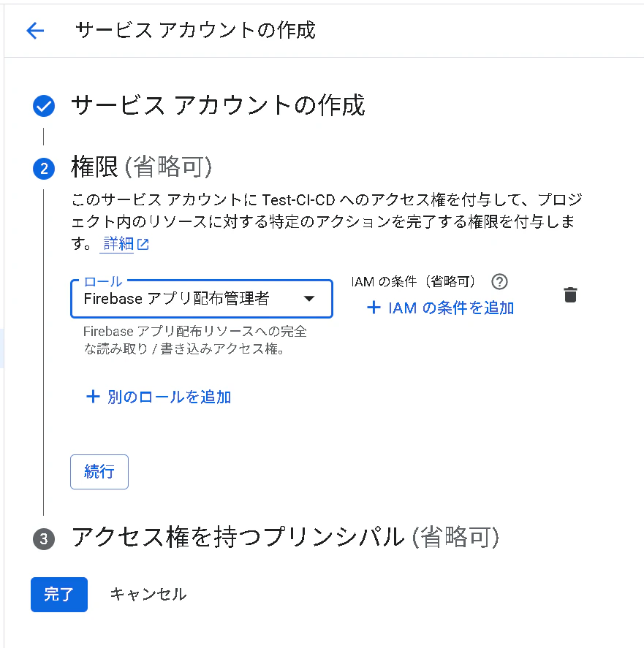Click the back arrow icon
Image resolution: width=644 pixels, height=648 pixels.
tap(35, 31)
